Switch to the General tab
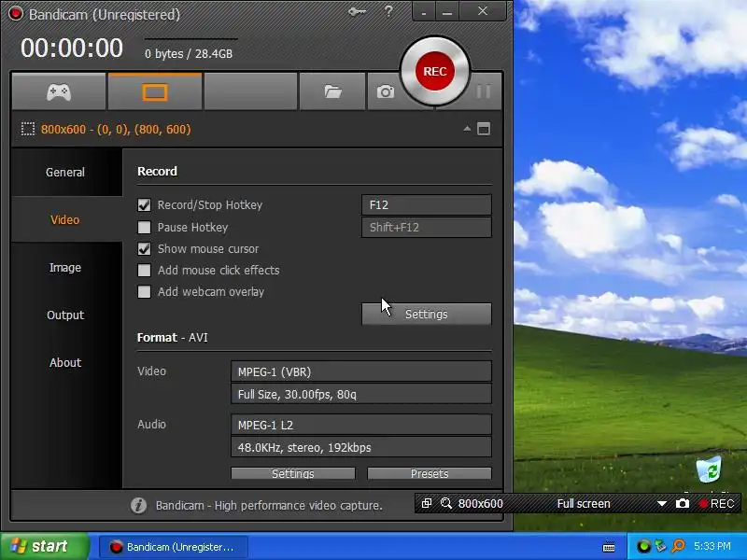This screenshot has height=560, width=747. coord(65,172)
